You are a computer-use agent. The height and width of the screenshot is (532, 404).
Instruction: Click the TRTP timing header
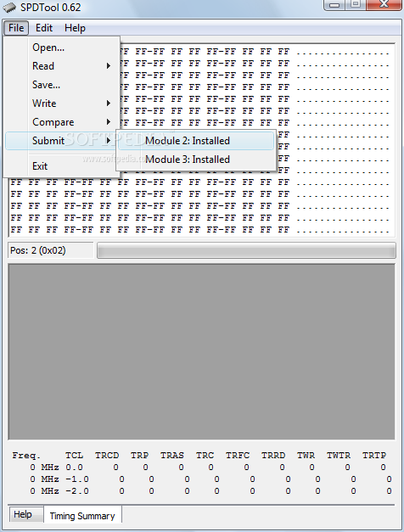374,456
